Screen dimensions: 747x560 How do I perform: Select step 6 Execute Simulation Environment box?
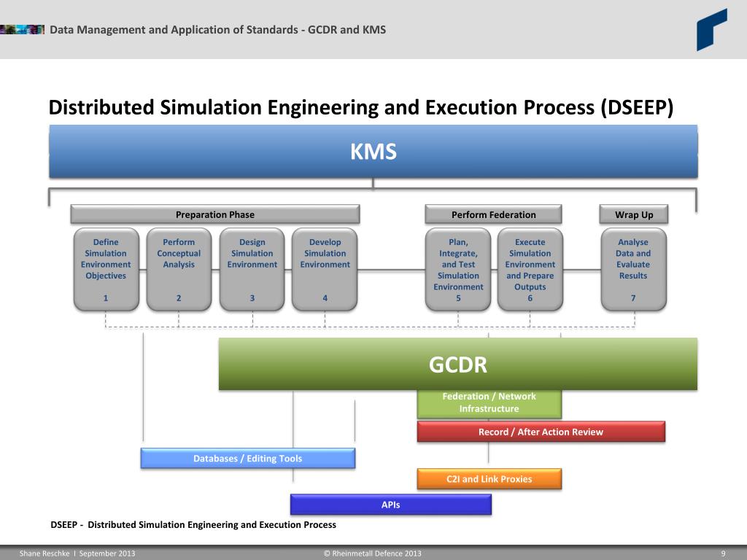pos(530,270)
